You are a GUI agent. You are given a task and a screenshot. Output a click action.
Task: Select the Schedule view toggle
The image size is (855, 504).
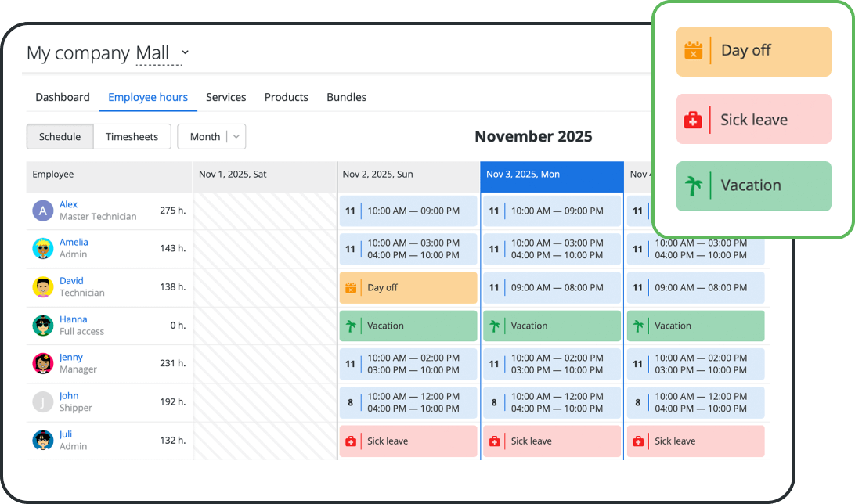coord(60,136)
